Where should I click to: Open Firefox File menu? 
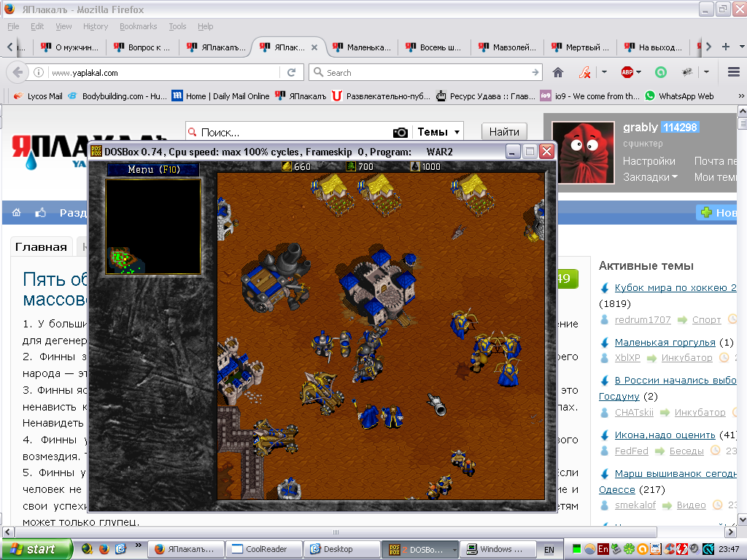(x=13, y=26)
